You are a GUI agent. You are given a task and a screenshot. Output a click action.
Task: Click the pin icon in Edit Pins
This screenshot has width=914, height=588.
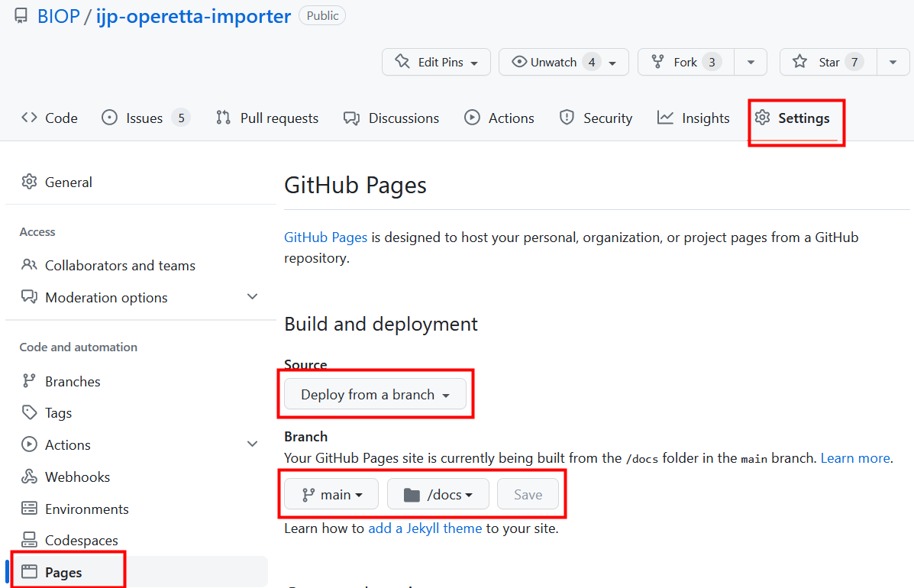click(402, 61)
